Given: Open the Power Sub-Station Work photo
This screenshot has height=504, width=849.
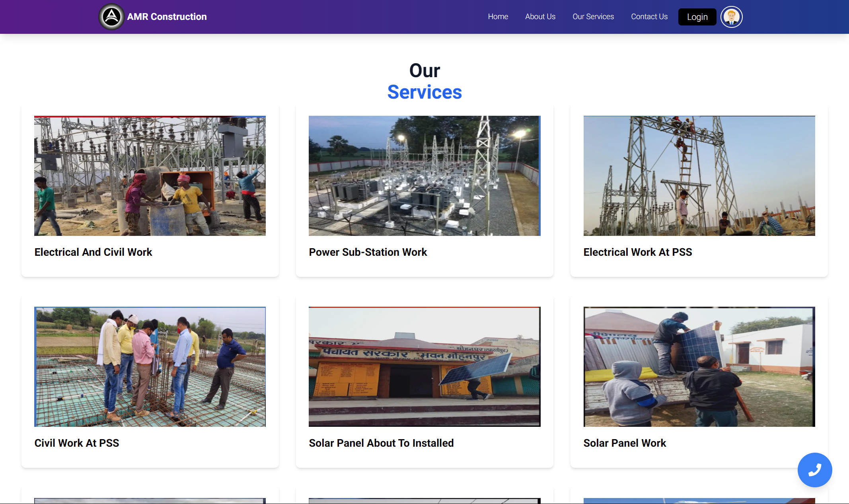Looking at the screenshot, I should pos(424,176).
